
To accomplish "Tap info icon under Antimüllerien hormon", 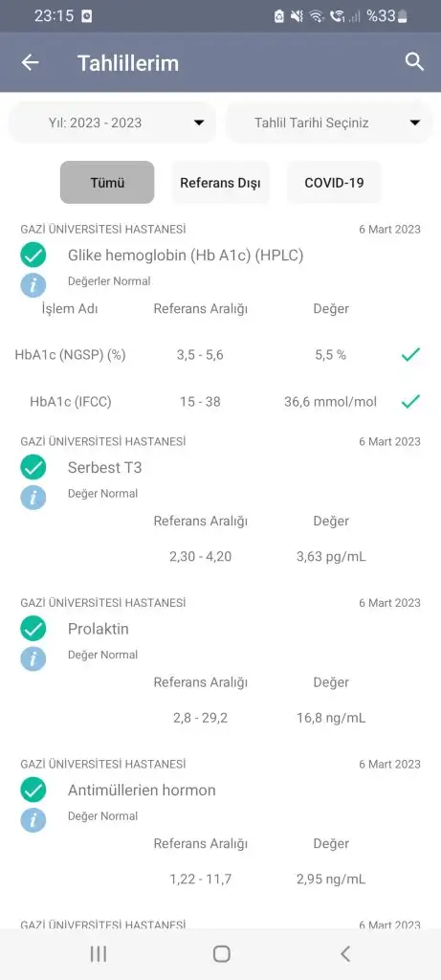I will tap(33, 819).
